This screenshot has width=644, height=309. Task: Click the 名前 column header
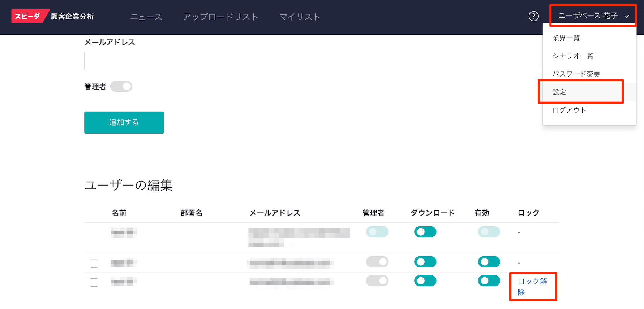coord(119,213)
